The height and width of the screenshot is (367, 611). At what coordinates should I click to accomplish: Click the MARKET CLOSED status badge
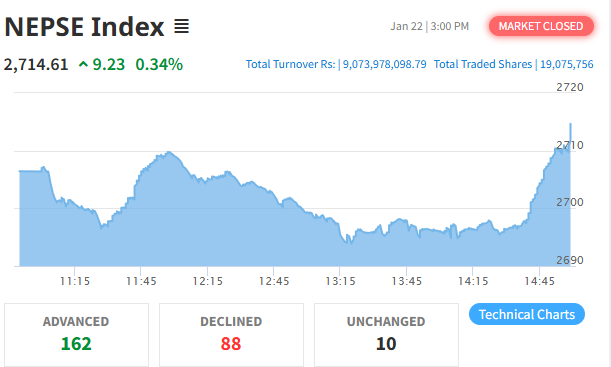pyautogui.click(x=541, y=26)
